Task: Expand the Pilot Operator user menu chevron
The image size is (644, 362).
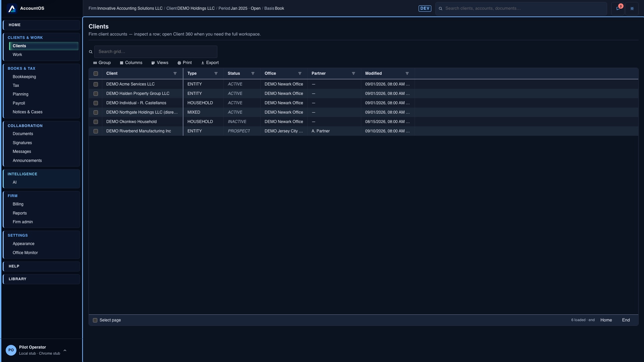Action: (65, 350)
